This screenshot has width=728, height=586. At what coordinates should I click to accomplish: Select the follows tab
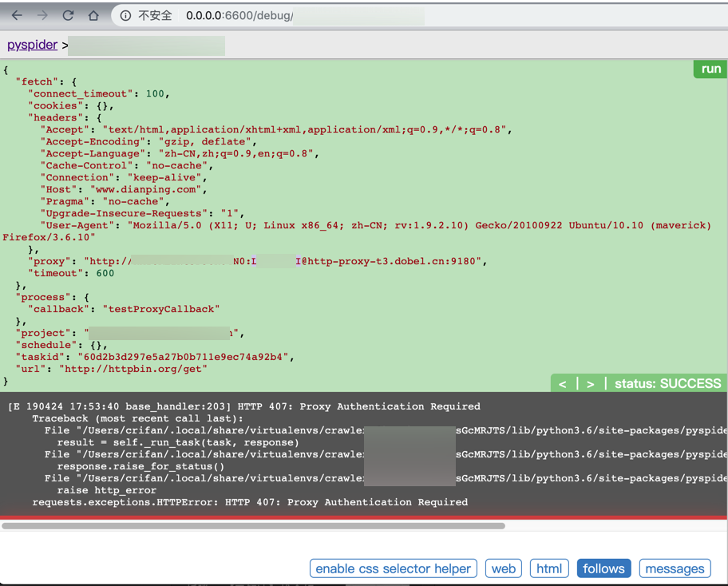[603, 568]
